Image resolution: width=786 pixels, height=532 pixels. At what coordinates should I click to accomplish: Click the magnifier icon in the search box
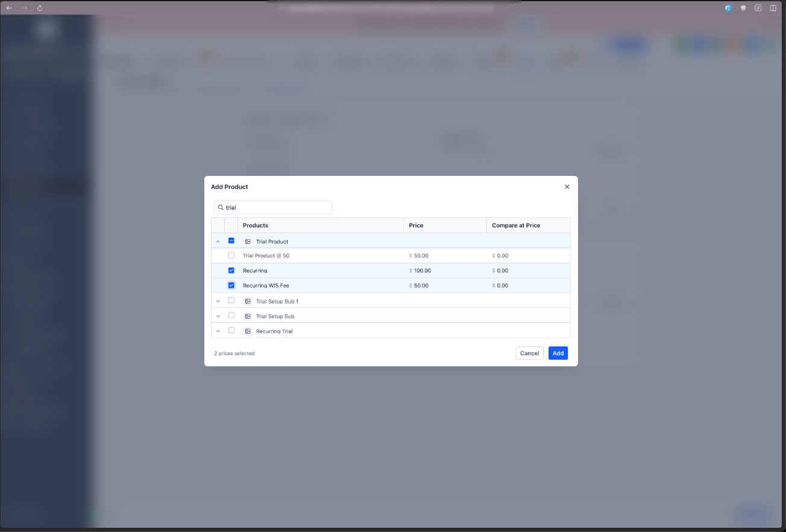[221, 207]
